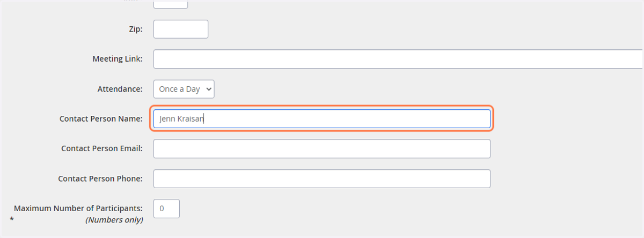
Task: Click the "Contact Person Name:" label
Action: [101, 119]
